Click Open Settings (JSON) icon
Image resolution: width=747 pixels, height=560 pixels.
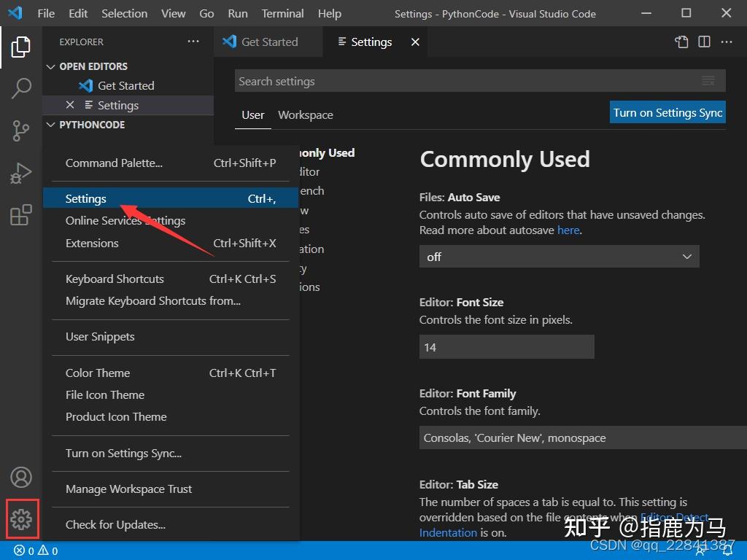click(x=681, y=42)
